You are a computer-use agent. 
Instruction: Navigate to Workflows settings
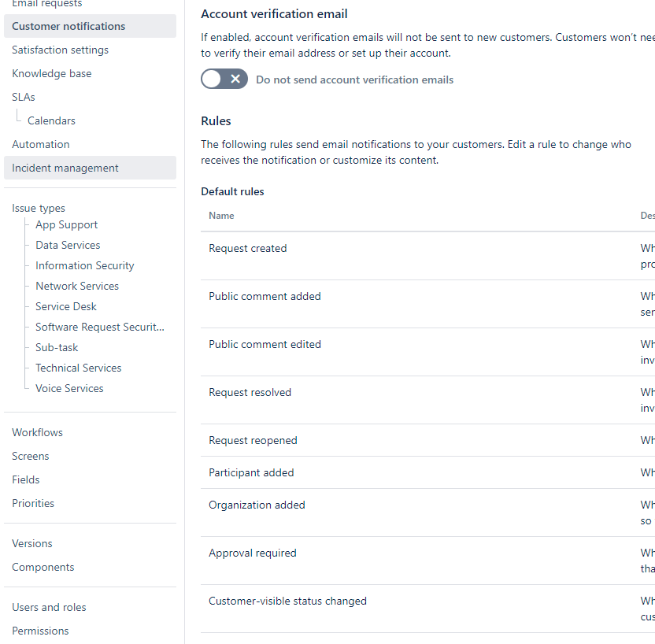click(x=37, y=432)
